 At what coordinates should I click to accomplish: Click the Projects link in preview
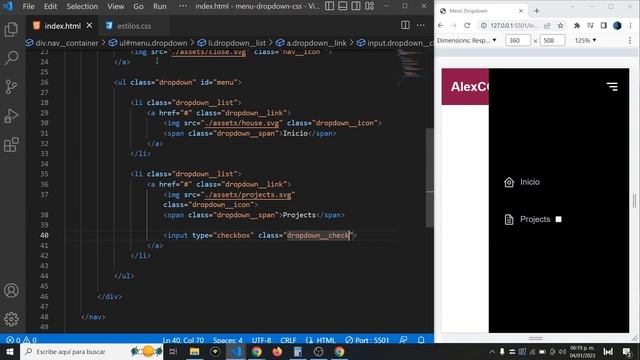(x=535, y=219)
